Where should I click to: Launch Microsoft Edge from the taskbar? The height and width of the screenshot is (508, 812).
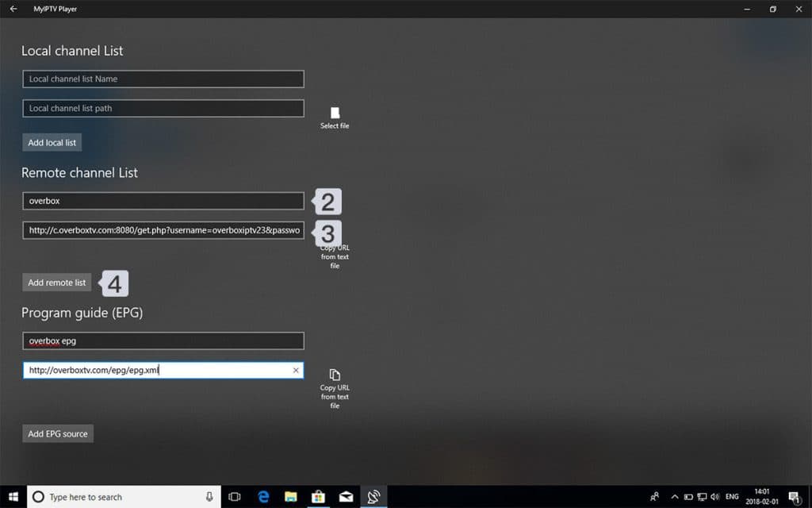pos(263,497)
